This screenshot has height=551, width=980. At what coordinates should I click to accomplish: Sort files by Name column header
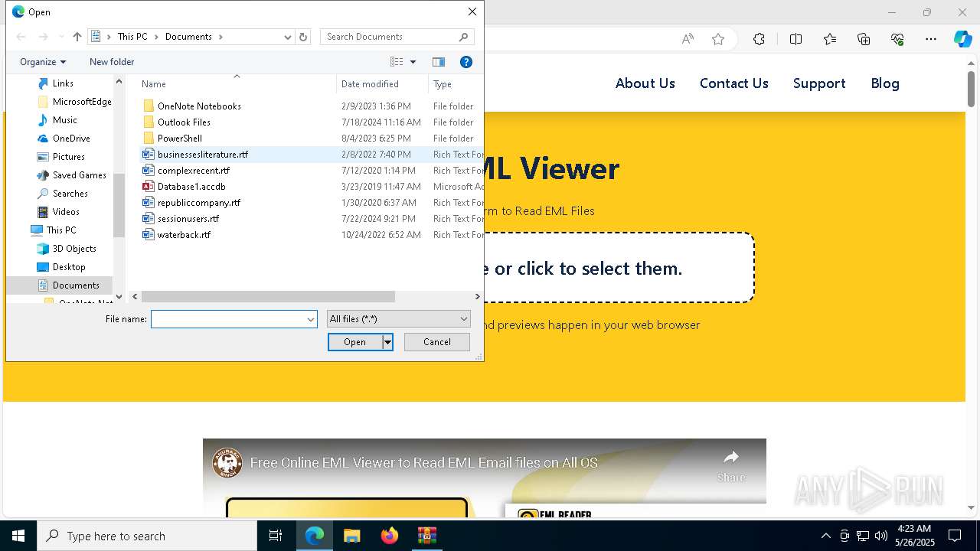coord(237,84)
